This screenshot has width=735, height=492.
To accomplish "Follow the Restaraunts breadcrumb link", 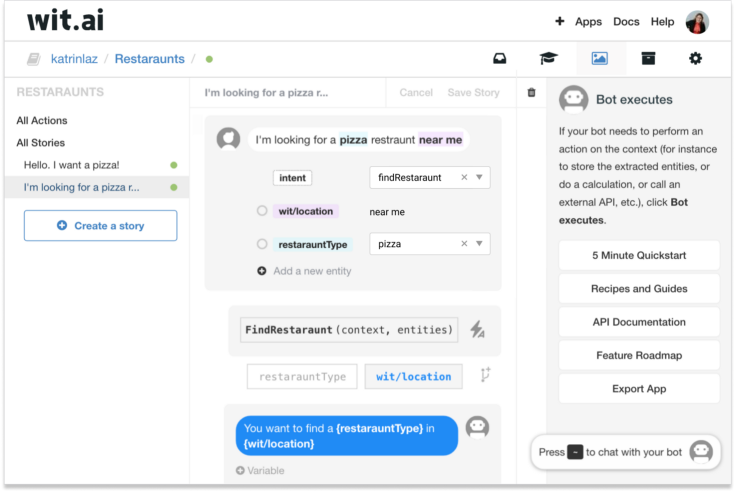I will [150, 59].
